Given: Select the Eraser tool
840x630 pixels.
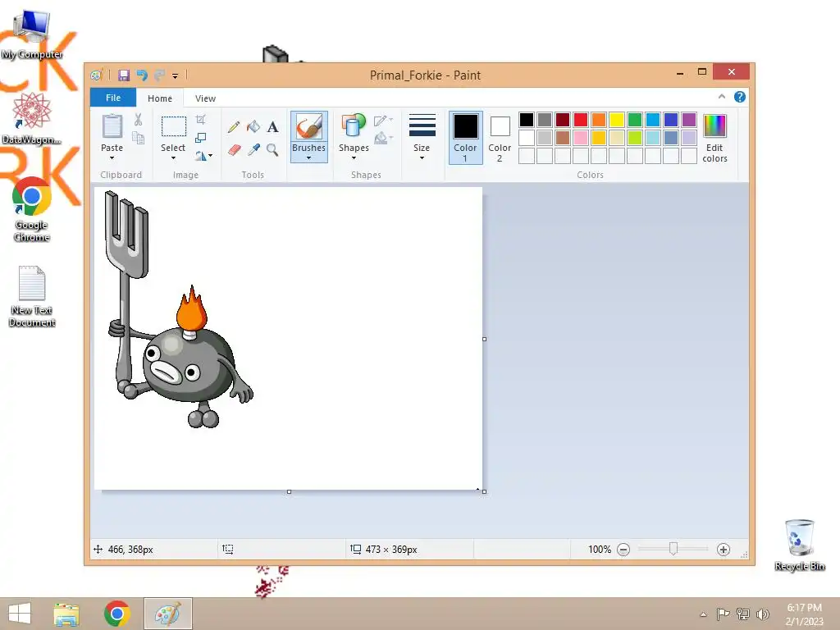Looking at the screenshot, I should pyautogui.click(x=234, y=149).
